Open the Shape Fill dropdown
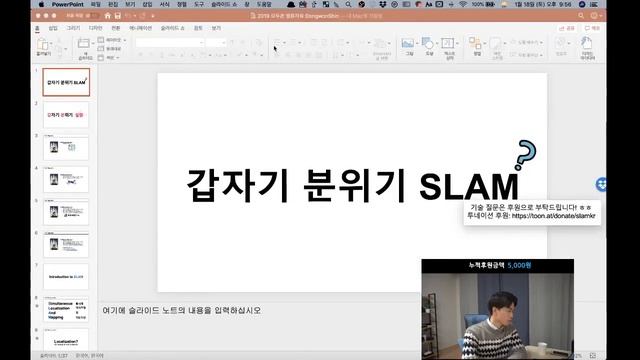This screenshot has height=360, width=640. pos(527,42)
